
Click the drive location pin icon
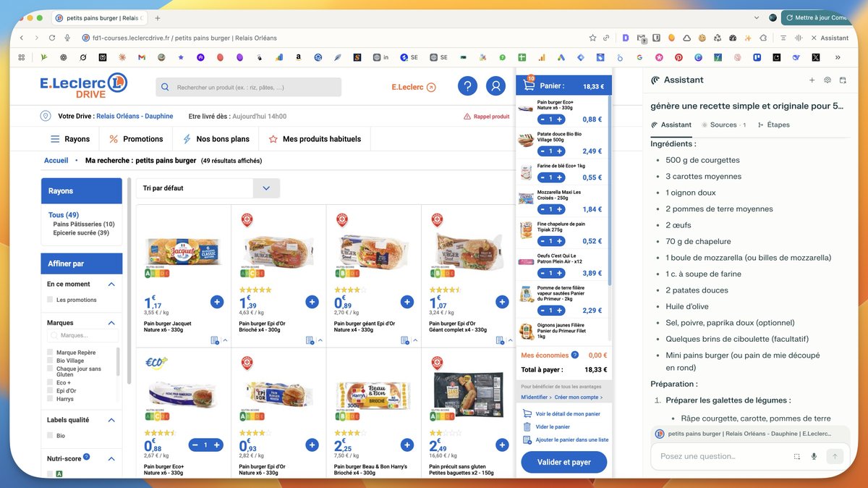pyautogui.click(x=46, y=116)
